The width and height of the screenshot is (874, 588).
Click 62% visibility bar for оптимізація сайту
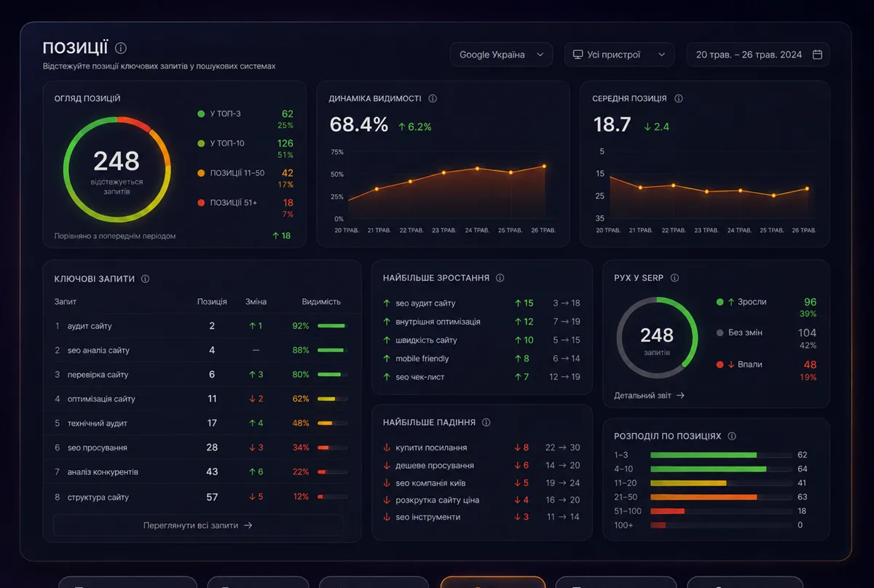332,399
